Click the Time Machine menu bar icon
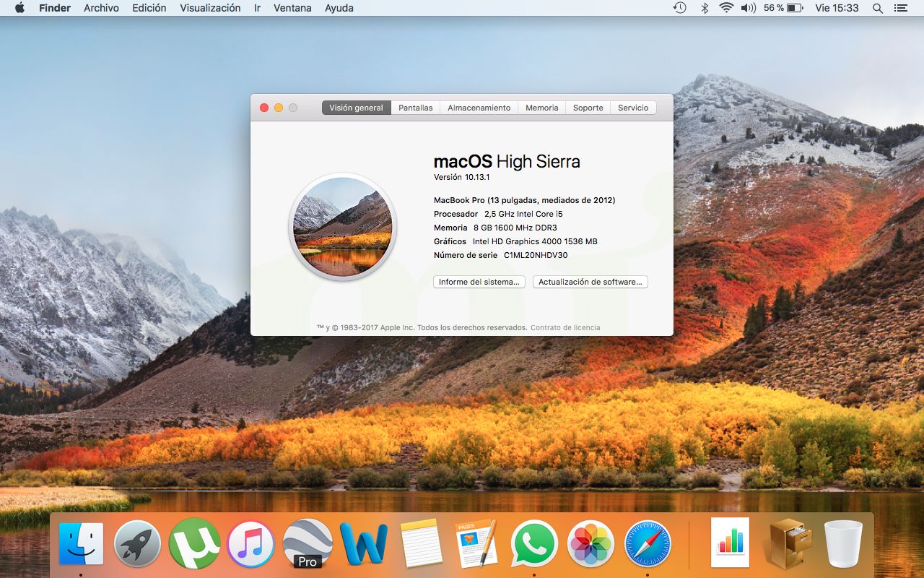924x578 pixels. coord(679,8)
